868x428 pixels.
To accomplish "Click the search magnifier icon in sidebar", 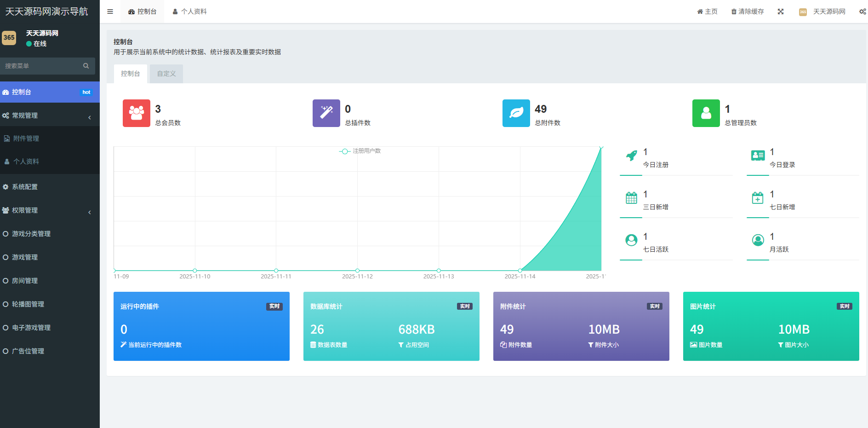I will (x=86, y=66).
